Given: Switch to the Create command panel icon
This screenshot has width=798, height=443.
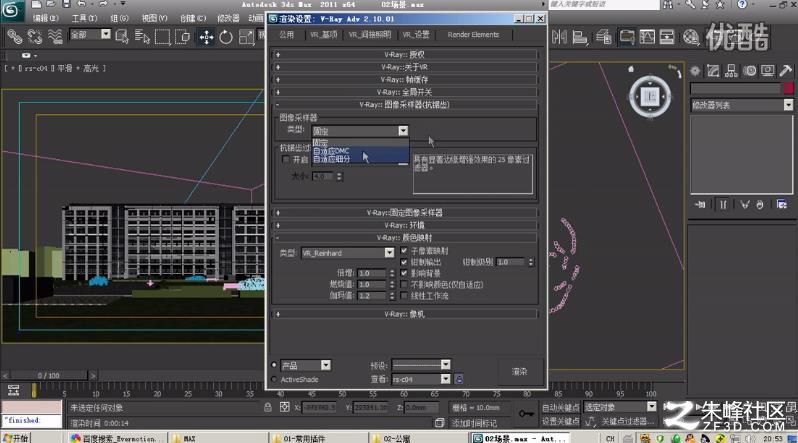Looking at the screenshot, I should (695, 71).
